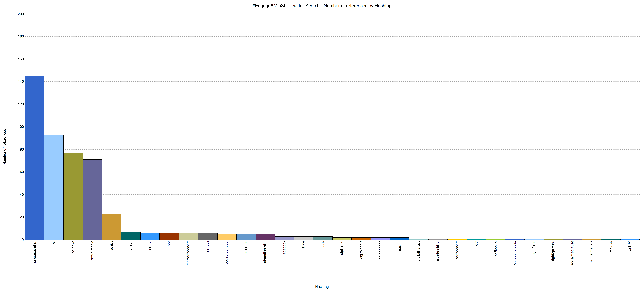Click the 140 y-axis value
The width and height of the screenshot is (644, 292).
click(x=21, y=82)
